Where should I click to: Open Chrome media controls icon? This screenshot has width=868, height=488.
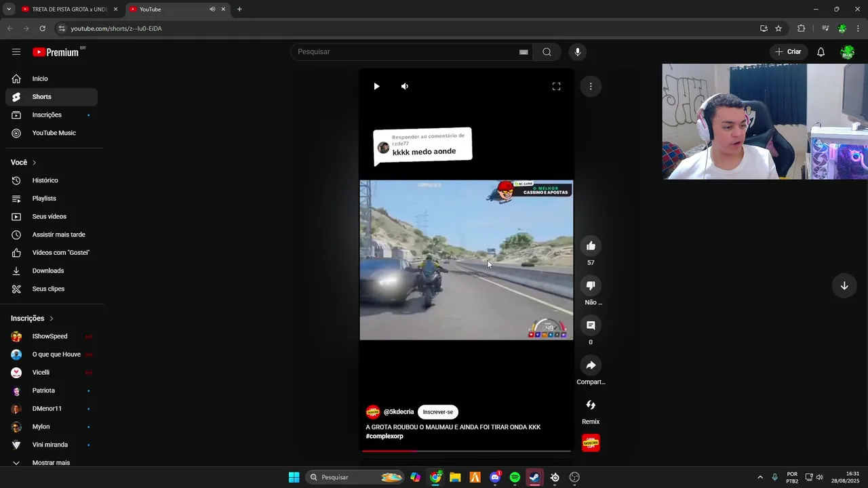click(825, 28)
